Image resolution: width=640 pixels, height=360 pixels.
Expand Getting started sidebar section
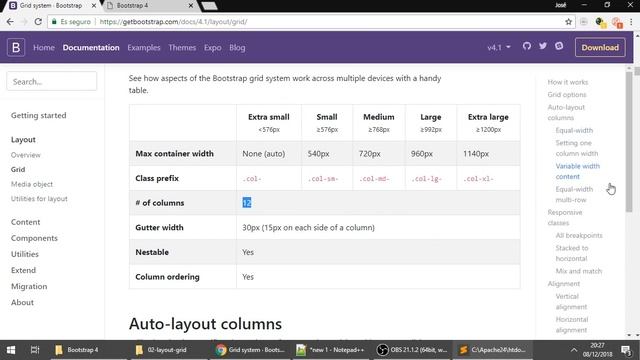click(x=38, y=116)
